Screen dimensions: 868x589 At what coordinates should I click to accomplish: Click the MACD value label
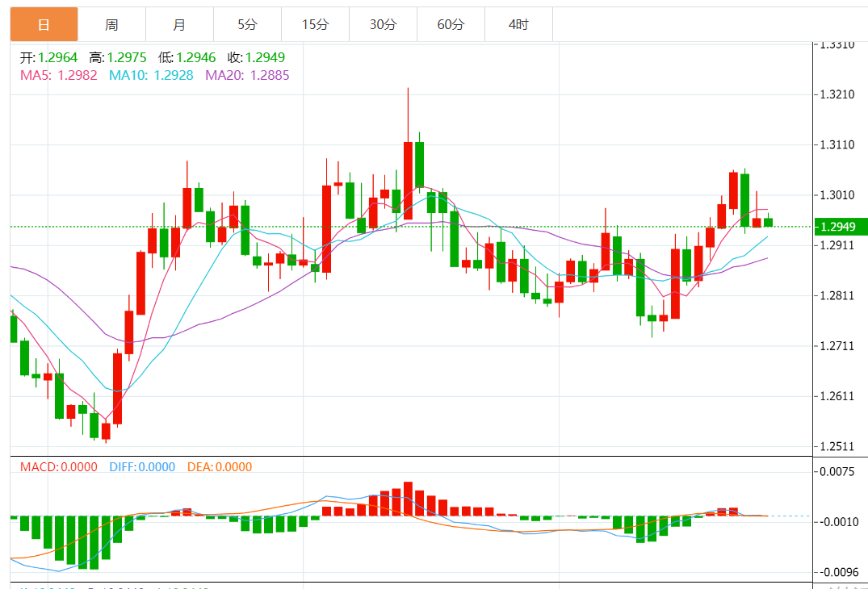click(x=59, y=467)
